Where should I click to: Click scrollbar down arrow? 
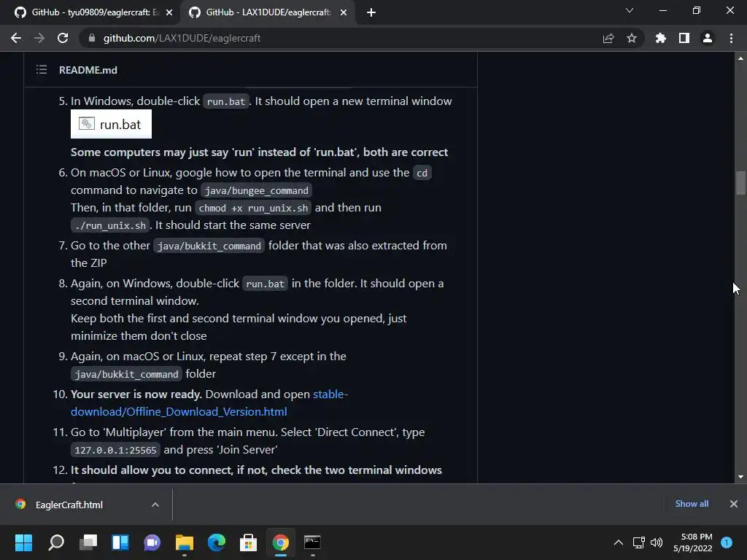tap(740, 477)
